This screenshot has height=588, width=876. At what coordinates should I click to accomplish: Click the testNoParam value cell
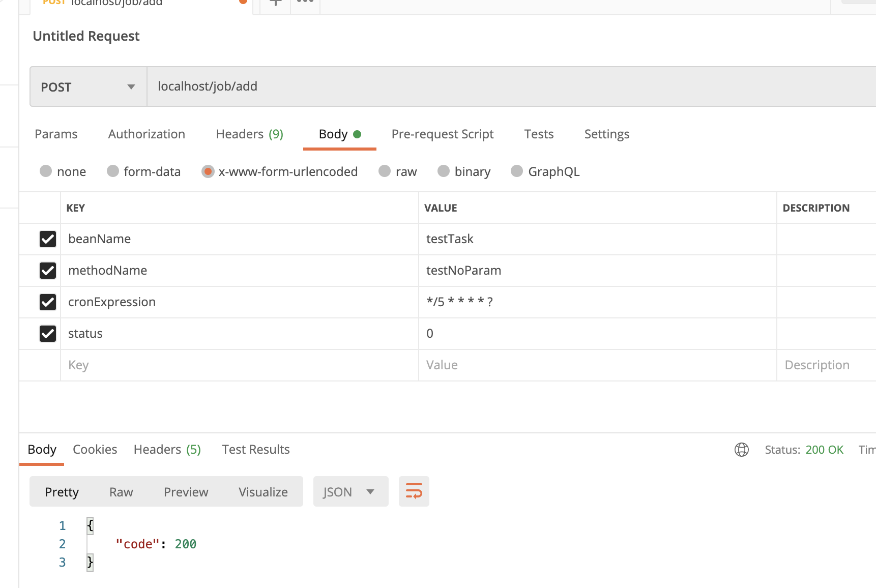pyautogui.click(x=598, y=271)
